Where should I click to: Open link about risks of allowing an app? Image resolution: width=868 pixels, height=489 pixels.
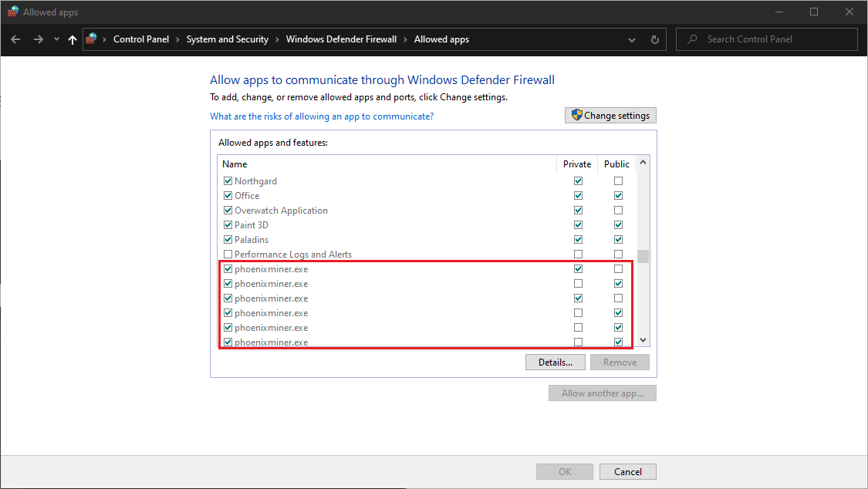pos(322,116)
